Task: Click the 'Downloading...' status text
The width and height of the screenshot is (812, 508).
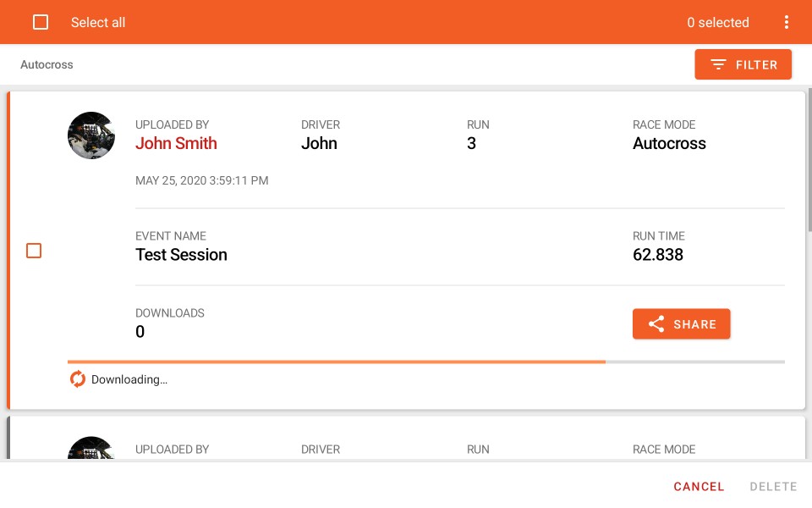Action: [x=129, y=379]
